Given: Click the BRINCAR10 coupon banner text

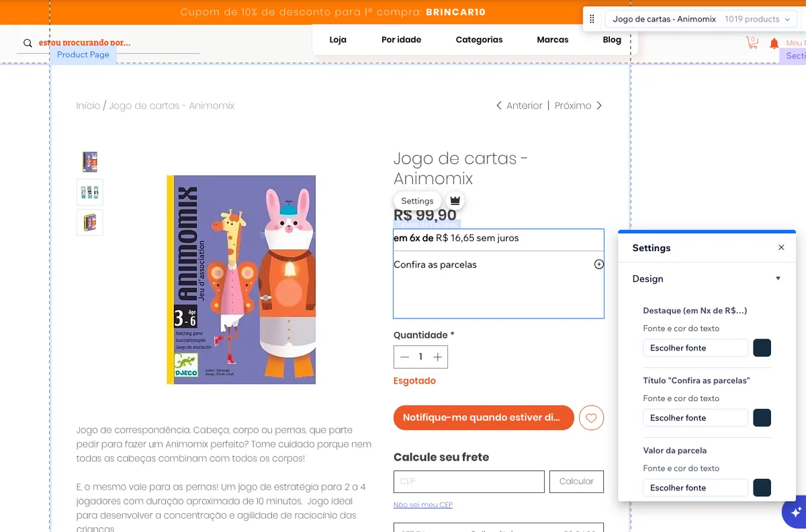Looking at the screenshot, I should pos(455,12).
